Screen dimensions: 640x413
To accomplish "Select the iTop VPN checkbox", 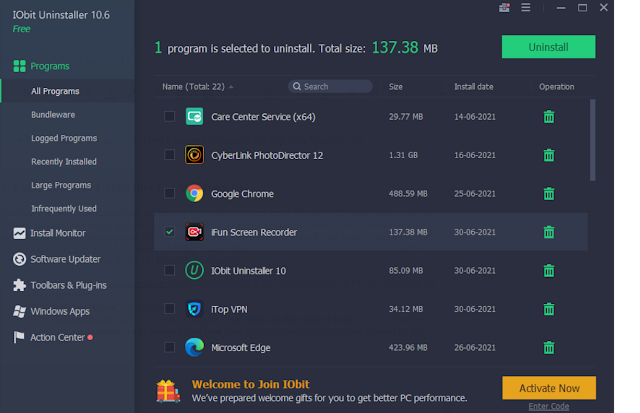I will (169, 309).
